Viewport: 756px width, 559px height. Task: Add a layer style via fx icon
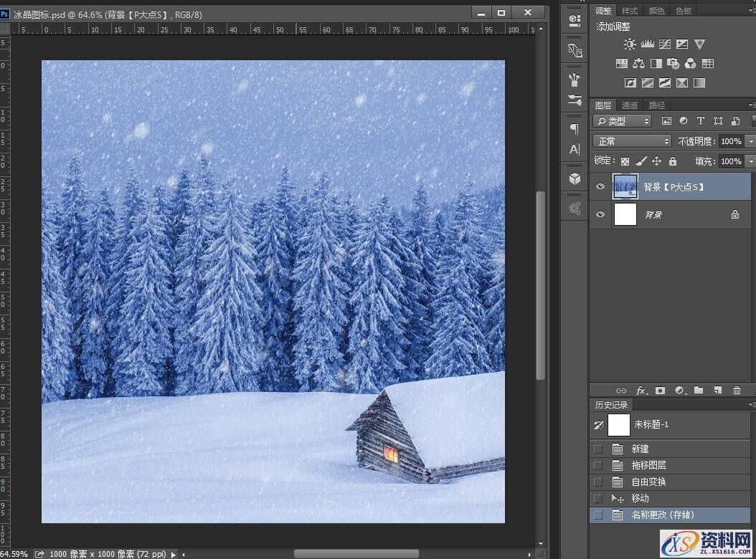[x=641, y=391]
